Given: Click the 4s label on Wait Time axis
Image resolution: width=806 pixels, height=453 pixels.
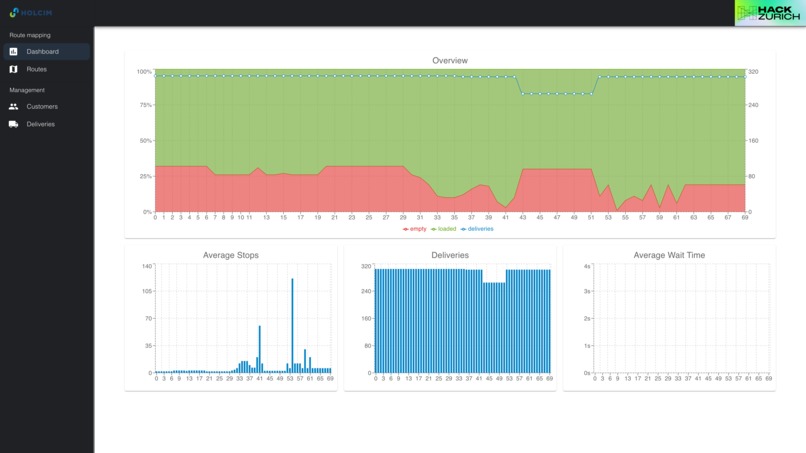Looking at the screenshot, I should coord(587,266).
